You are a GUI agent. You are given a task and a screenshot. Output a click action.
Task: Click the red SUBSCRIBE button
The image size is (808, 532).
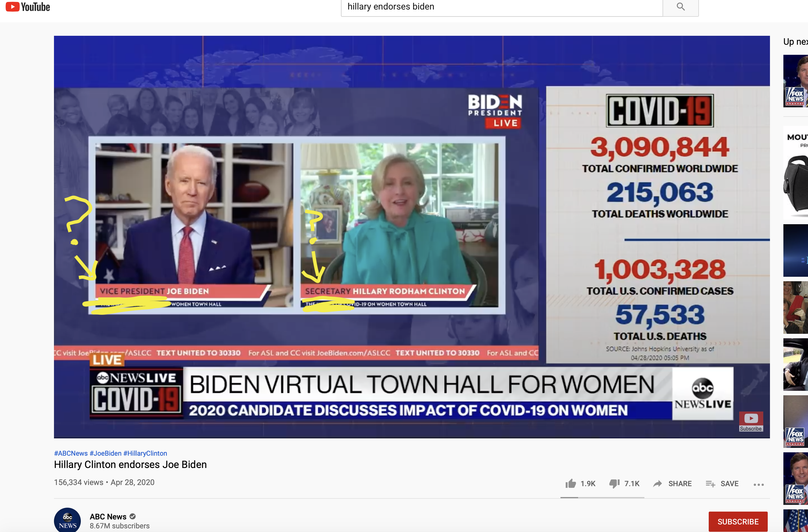click(x=738, y=521)
